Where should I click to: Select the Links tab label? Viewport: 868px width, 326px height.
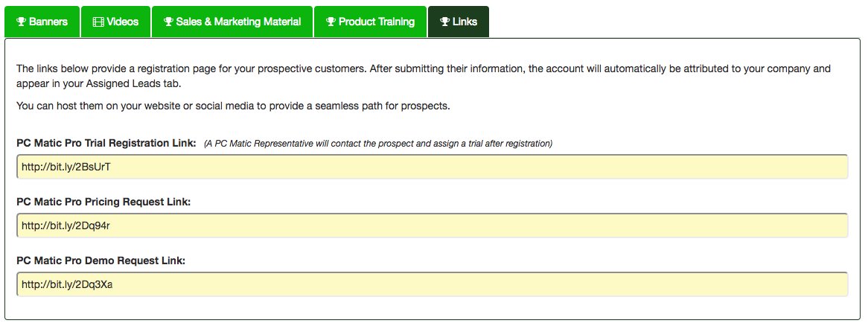[465, 22]
